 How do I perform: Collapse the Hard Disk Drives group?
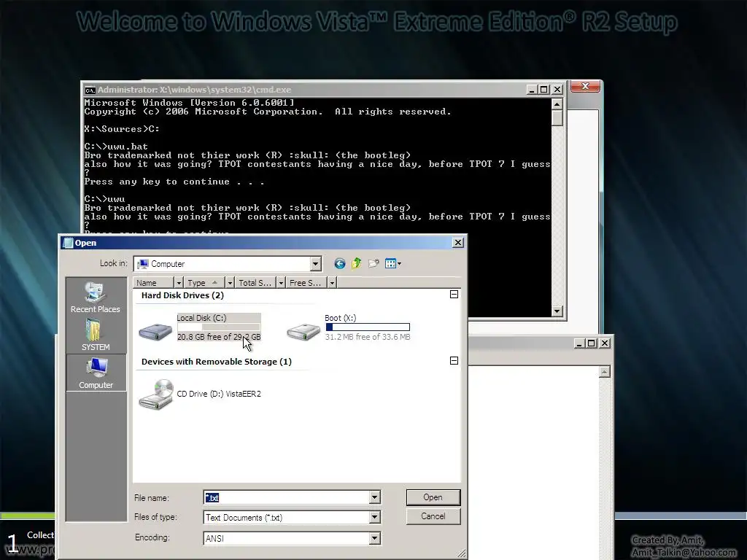454,295
